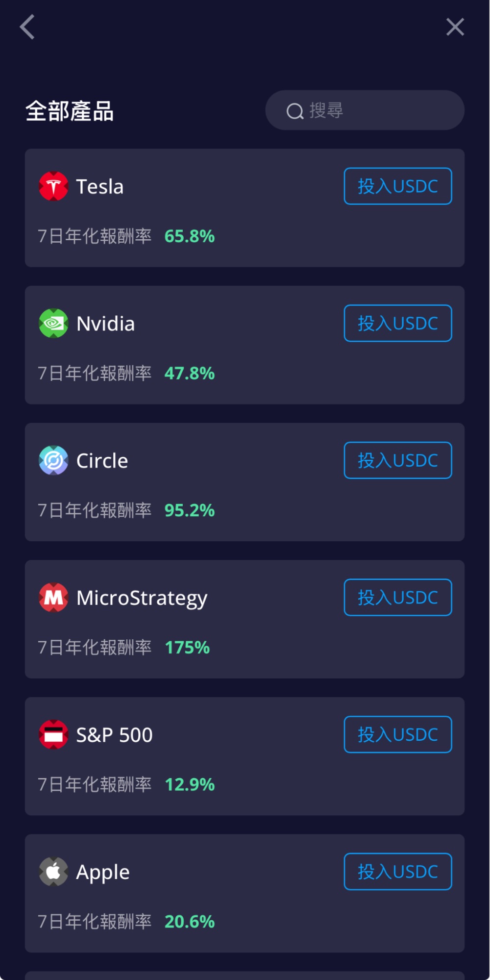Focus the 搜尋 search field
Image resolution: width=490 pixels, height=980 pixels.
tap(365, 110)
